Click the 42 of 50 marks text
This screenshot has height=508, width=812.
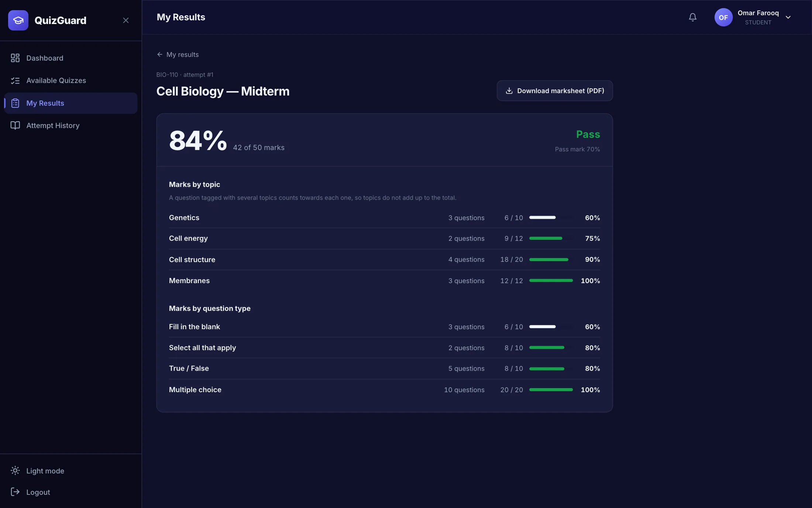coord(259,148)
